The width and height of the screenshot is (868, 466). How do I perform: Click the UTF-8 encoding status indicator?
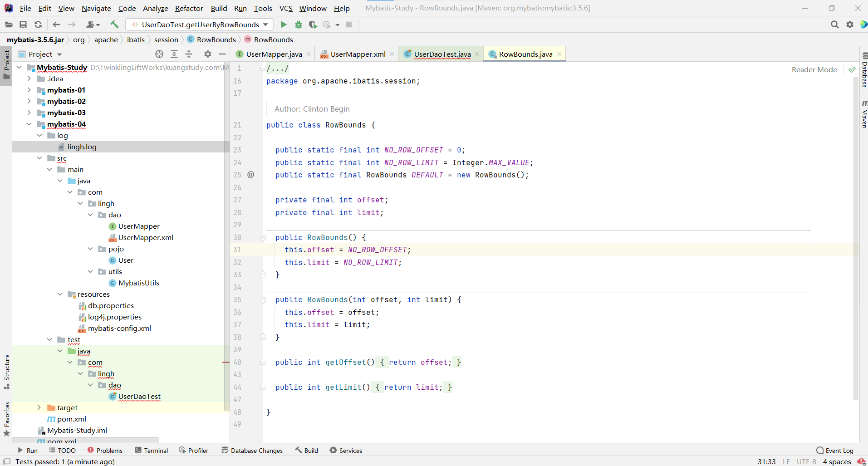coord(806,461)
